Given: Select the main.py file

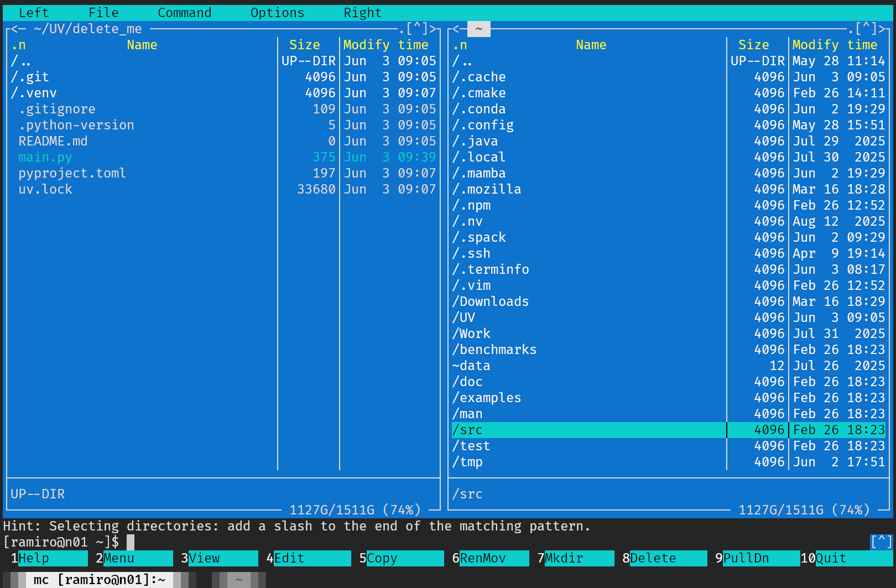Looking at the screenshot, I should pos(223,157).
